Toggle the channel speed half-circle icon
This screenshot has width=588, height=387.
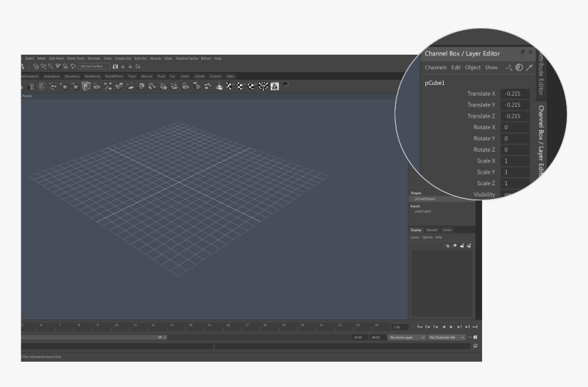tap(519, 68)
